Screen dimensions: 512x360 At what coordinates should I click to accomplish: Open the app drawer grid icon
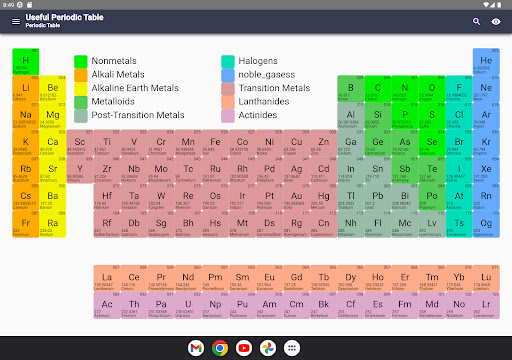pyautogui.click(x=292, y=348)
